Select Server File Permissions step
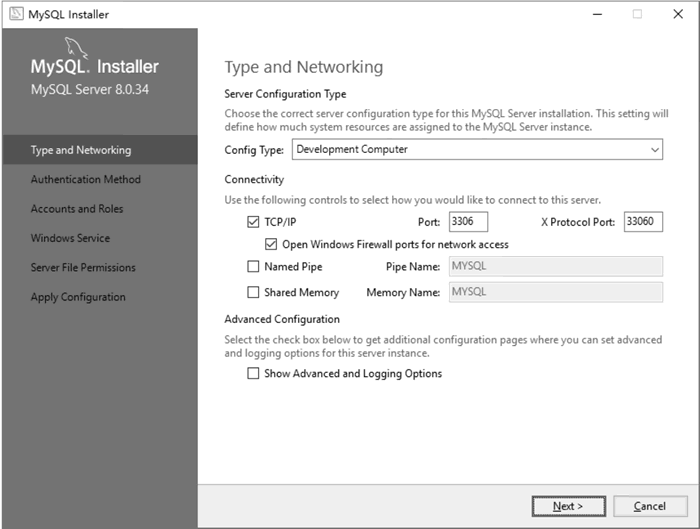This screenshot has height=529, width=700. click(83, 268)
